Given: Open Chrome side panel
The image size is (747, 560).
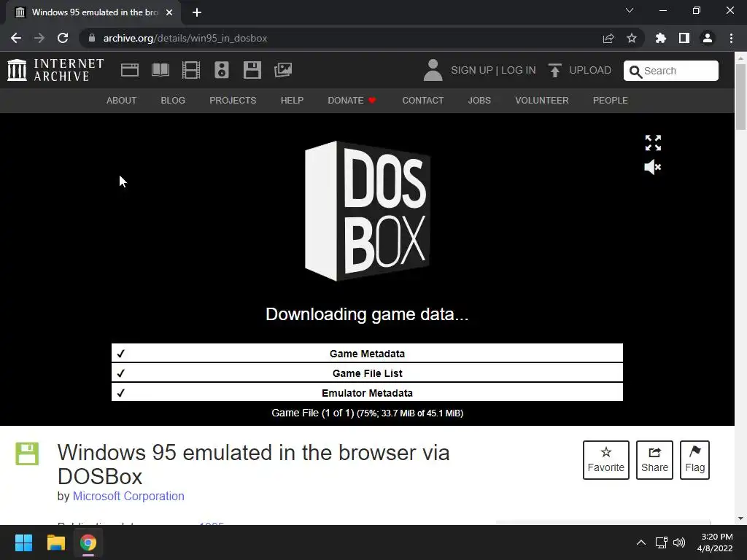Looking at the screenshot, I should 684,38.
